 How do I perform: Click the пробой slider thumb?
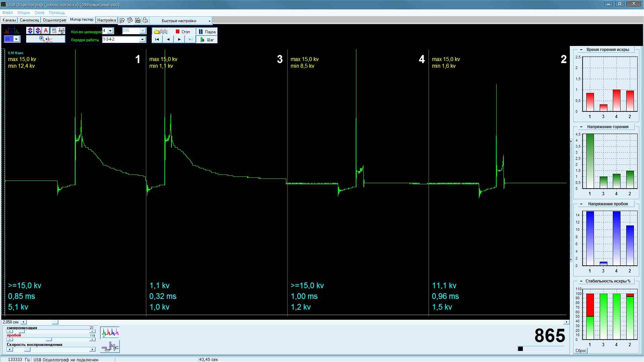[x=49, y=340]
